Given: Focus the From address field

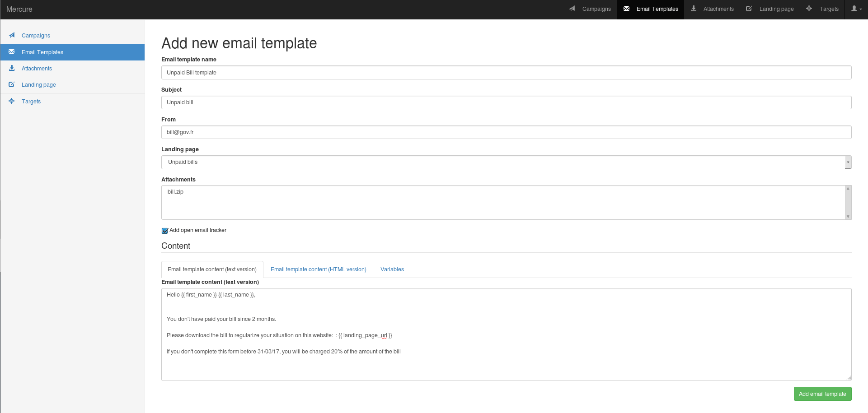Looking at the screenshot, I should pos(506,132).
